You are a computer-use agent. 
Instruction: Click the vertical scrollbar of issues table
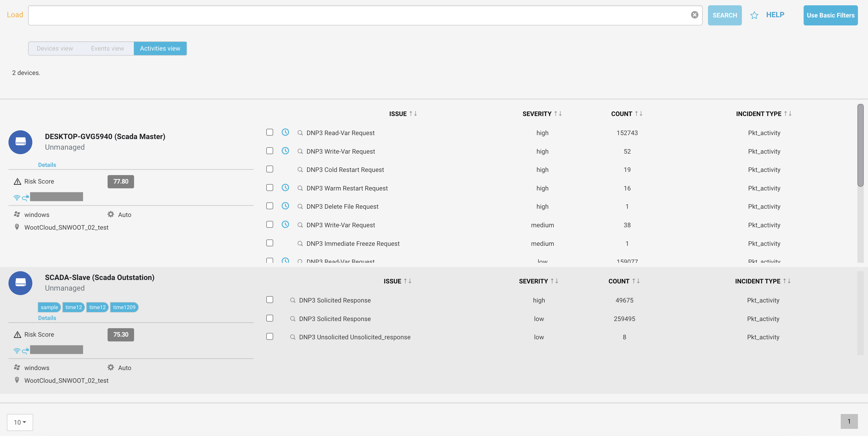tap(860, 145)
